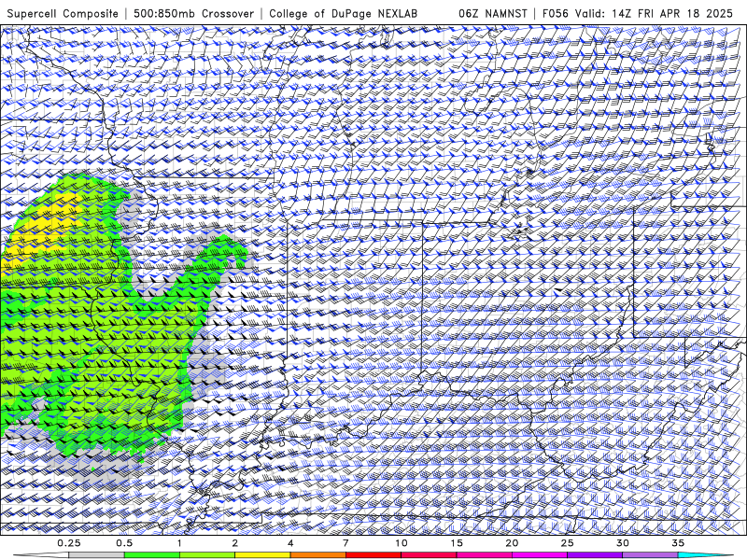
Task: Click the '25' legend value
Action: [x=567, y=543]
